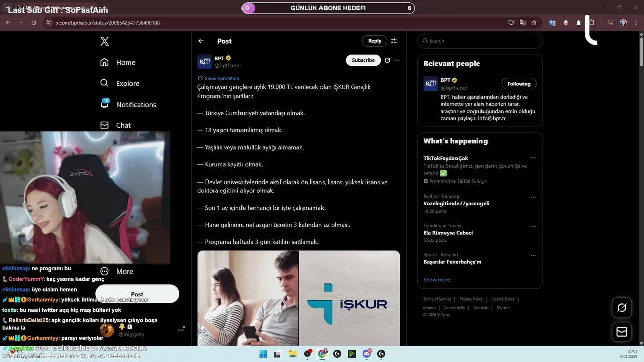Open more options for Ela Rümeysa Cebeci trend
The width and height of the screenshot is (644, 362).
533,226
